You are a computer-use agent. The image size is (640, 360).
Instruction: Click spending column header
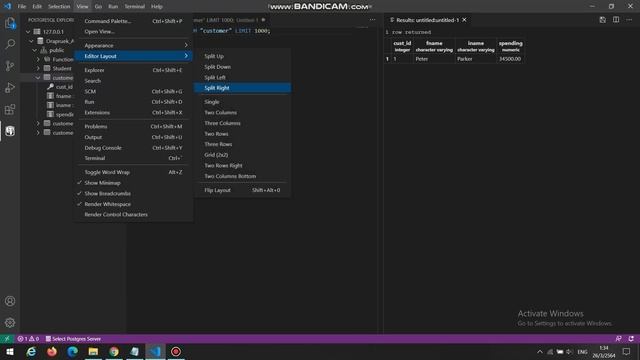pos(510,46)
